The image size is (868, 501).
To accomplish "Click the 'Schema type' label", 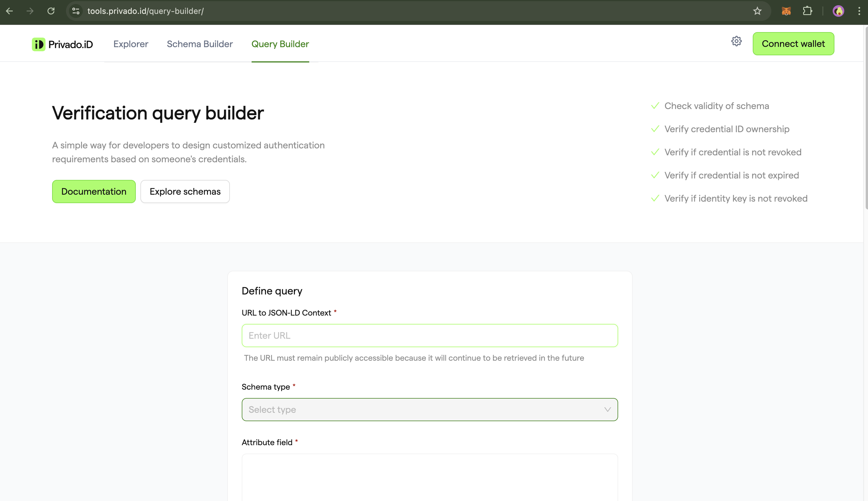I will click(265, 387).
